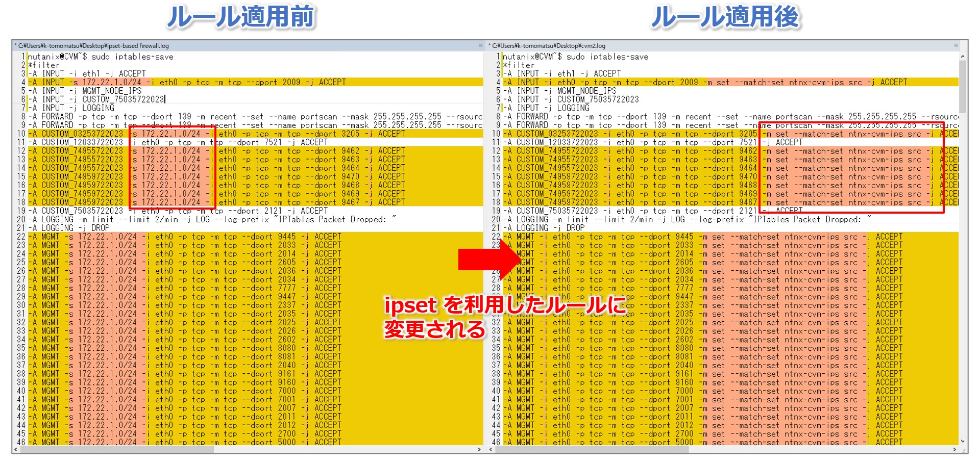Open the left pane header menu icon
This screenshot has width=980, height=464.
point(480,45)
